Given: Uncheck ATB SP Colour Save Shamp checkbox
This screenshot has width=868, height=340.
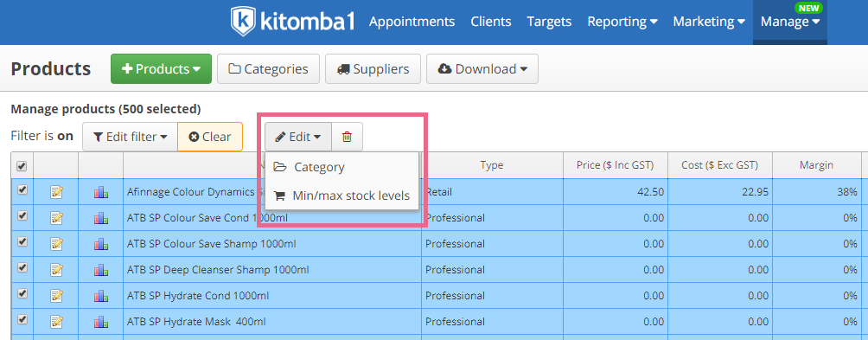Looking at the screenshot, I should click(22, 242).
